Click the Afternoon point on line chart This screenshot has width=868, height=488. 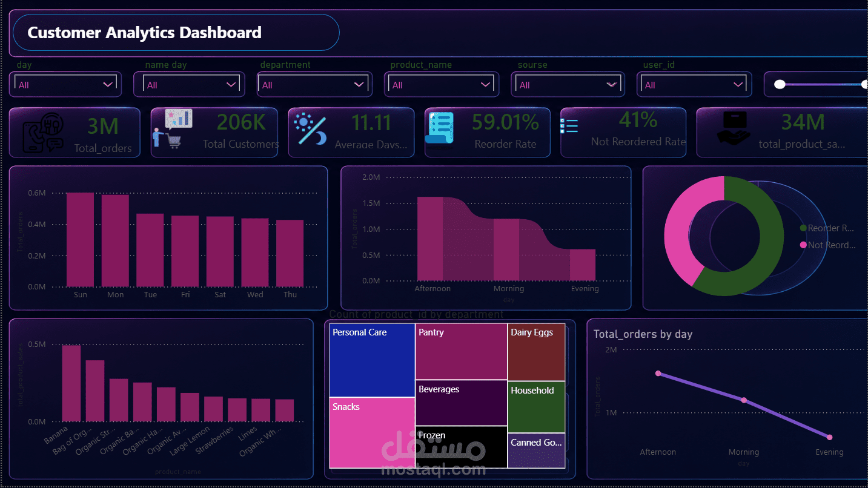coord(658,374)
